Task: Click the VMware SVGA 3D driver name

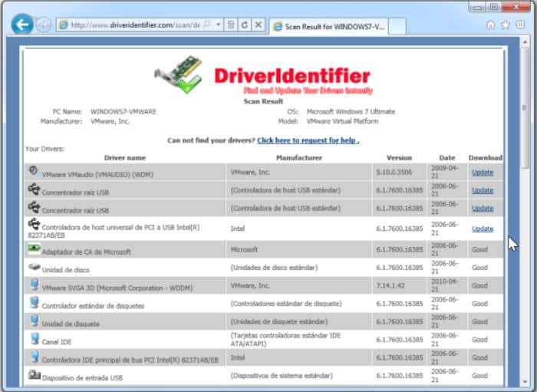Action: tap(117, 288)
